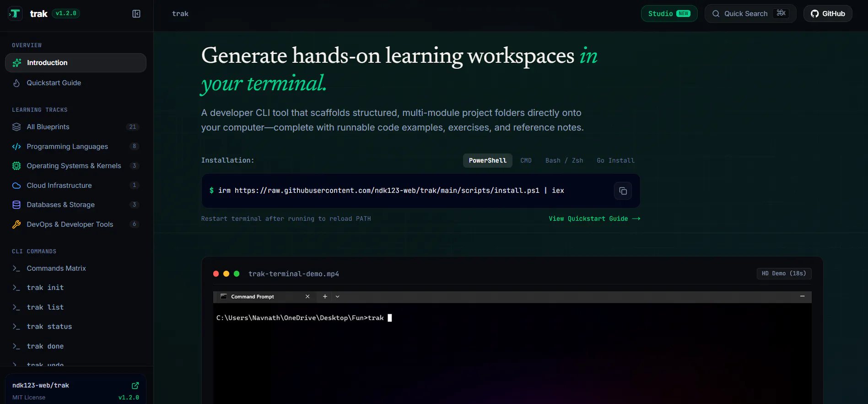The width and height of the screenshot is (868, 404).
Task: Open Studio NEW button
Action: (669, 14)
